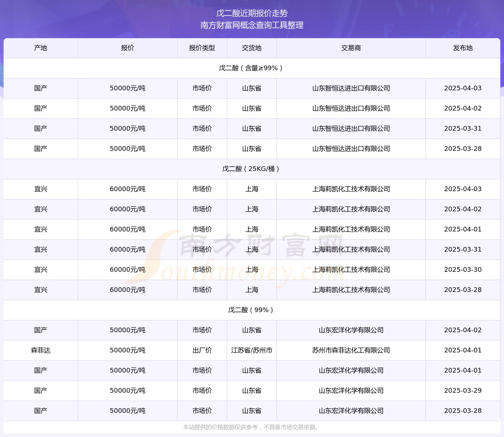Click the title 戊二酸近期报价走势
504x437 pixels.
252,13
